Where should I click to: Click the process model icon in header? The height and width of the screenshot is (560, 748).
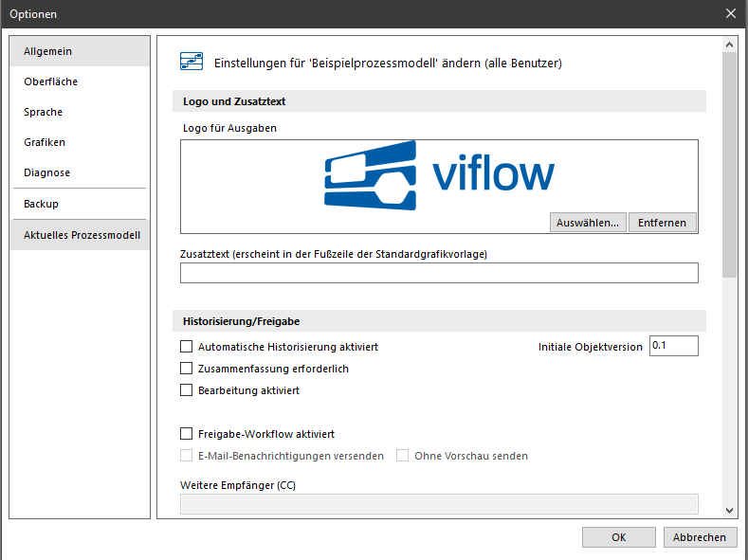pyautogui.click(x=191, y=63)
